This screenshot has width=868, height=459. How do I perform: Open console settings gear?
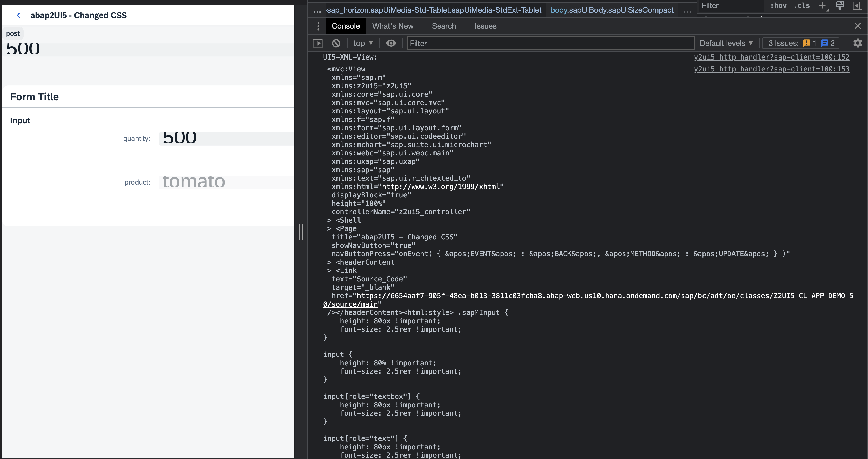858,43
